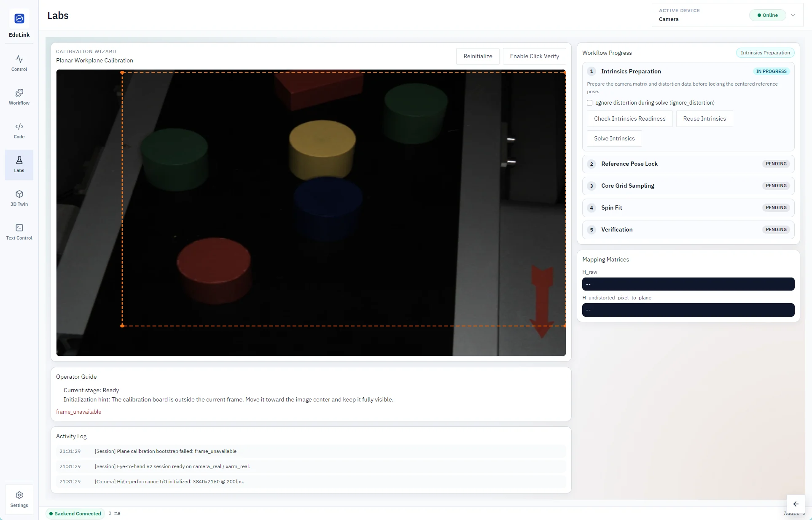The height and width of the screenshot is (520, 812).
Task: Expand the Active Device dropdown chevron
Action: [x=793, y=15]
